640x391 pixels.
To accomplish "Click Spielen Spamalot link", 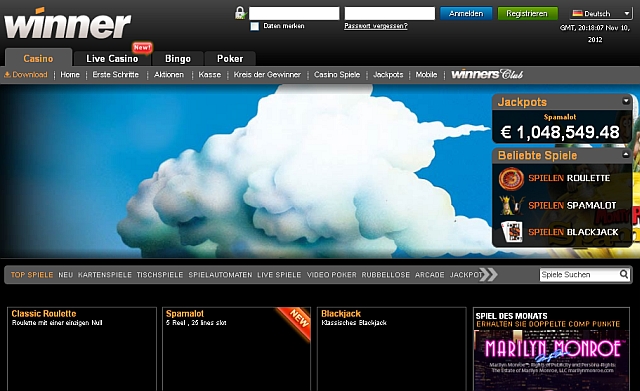I will (572, 205).
